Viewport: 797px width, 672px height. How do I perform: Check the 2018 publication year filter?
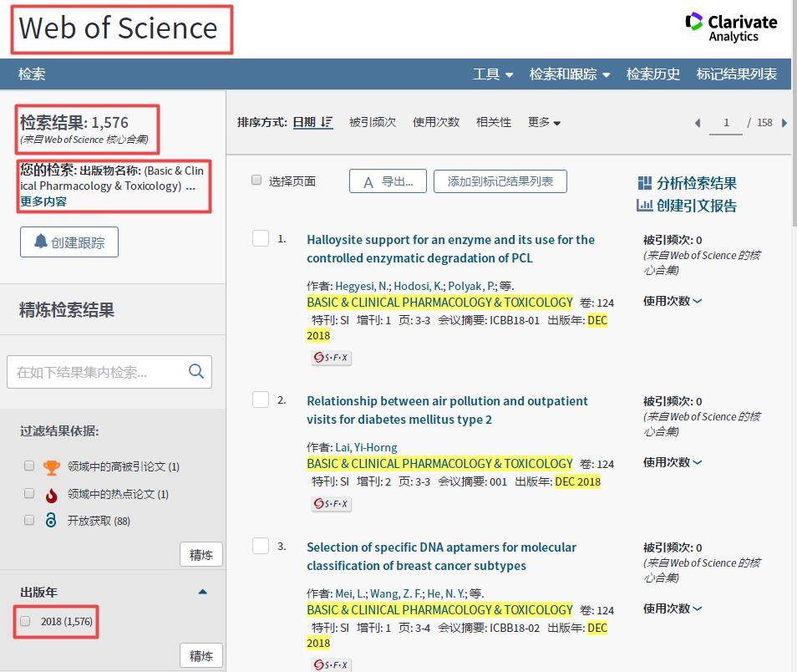(26, 621)
